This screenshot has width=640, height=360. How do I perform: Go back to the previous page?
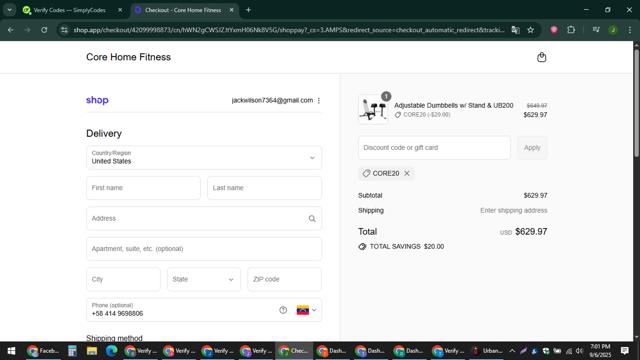[11, 30]
